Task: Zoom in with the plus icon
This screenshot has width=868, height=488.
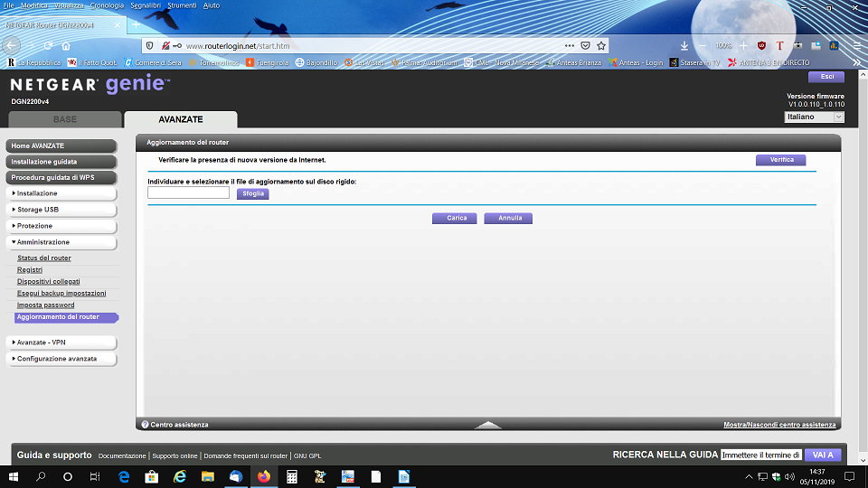Action: (743, 46)
